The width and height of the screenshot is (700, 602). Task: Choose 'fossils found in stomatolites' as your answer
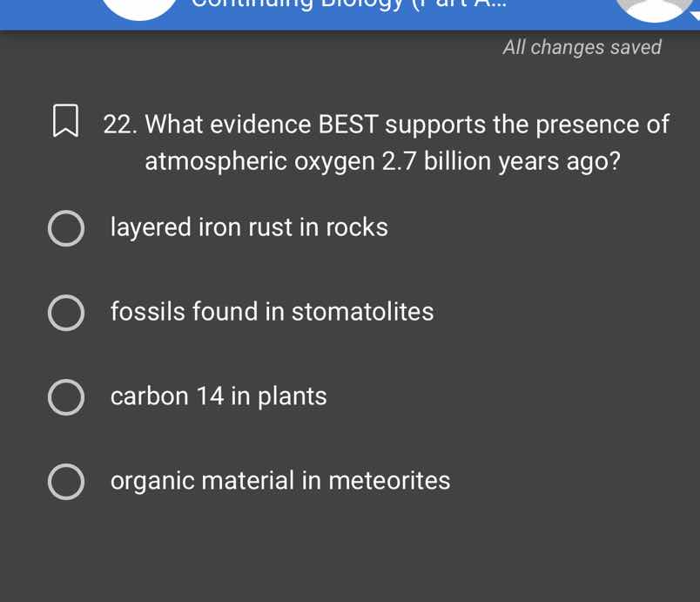tap(66, 312)
